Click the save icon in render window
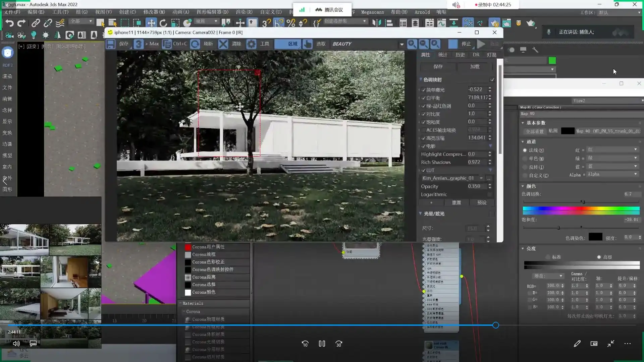 [111, 44]
